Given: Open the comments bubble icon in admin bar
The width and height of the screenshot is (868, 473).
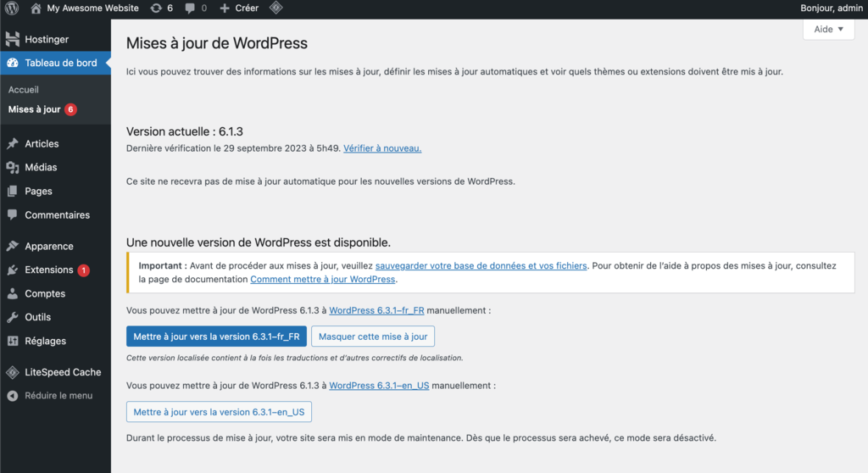Looking at the screenshot, I should click(190, 8).
